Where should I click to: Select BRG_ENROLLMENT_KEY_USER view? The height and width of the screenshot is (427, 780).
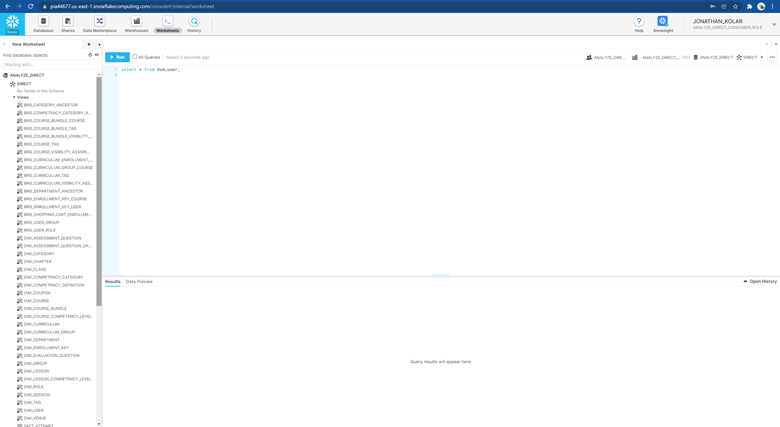click(x=52, y=207)
